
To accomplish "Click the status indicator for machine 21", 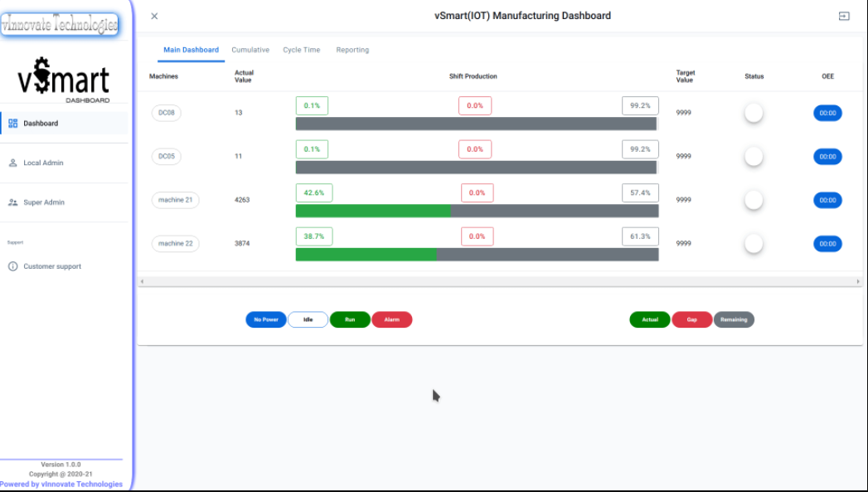I will tap(754, 200).
